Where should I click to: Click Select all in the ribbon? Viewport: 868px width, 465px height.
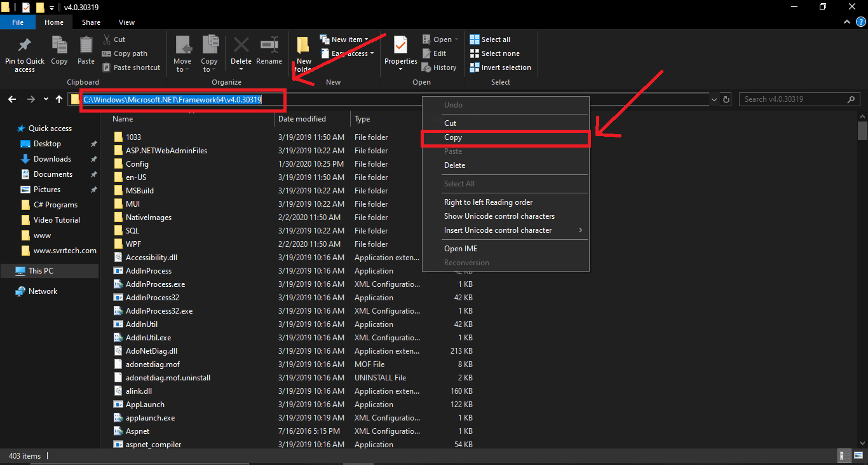pos(490,39)
